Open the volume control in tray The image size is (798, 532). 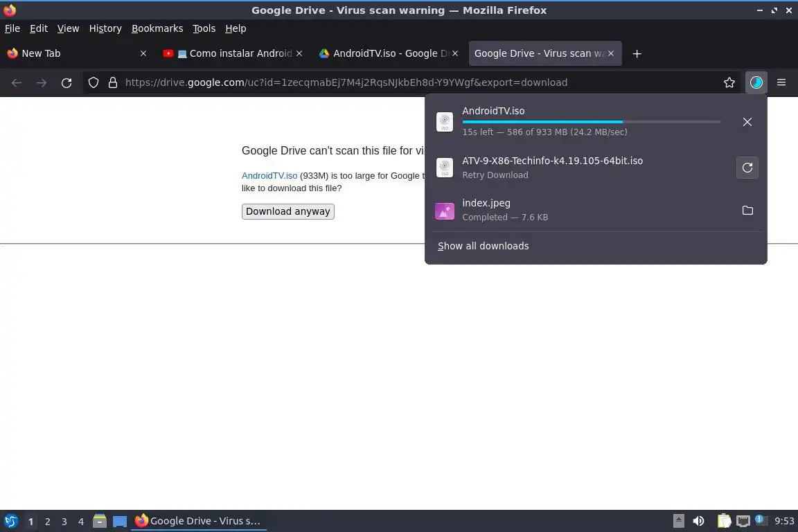[x=698, y=521]
